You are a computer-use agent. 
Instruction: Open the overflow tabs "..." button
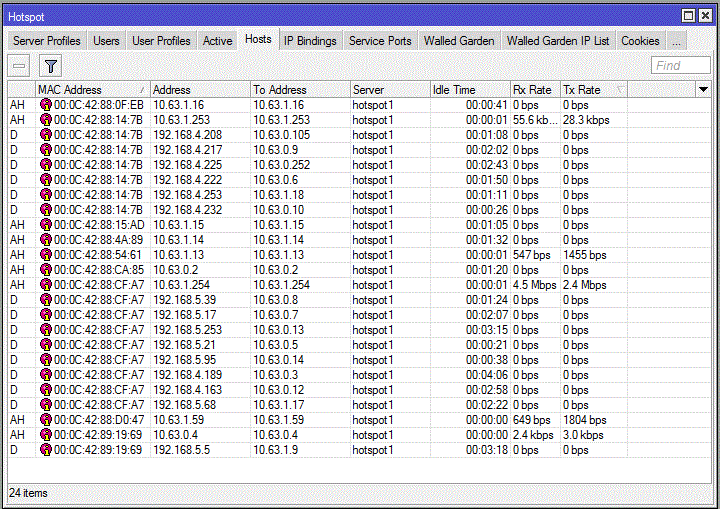676,41
